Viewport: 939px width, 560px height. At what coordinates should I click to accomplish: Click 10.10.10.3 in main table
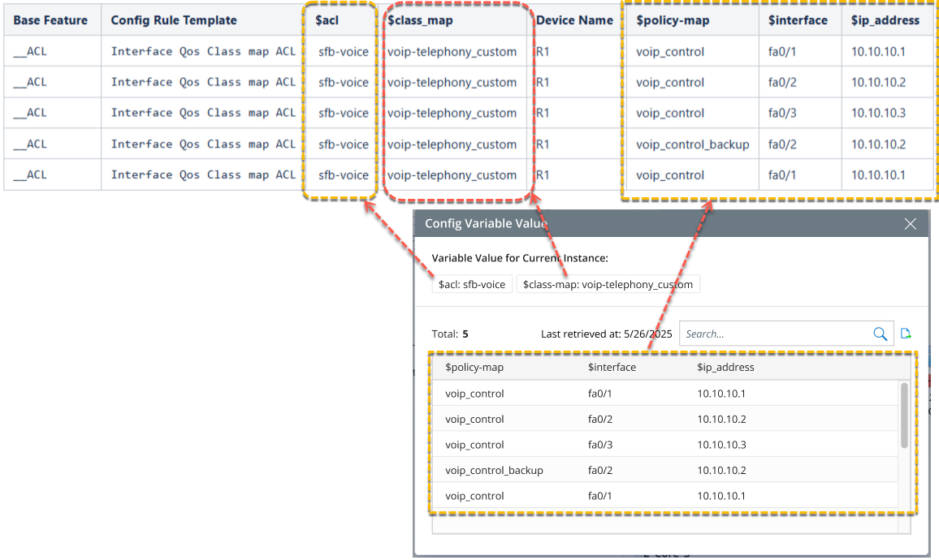click(x=879, y=113)
